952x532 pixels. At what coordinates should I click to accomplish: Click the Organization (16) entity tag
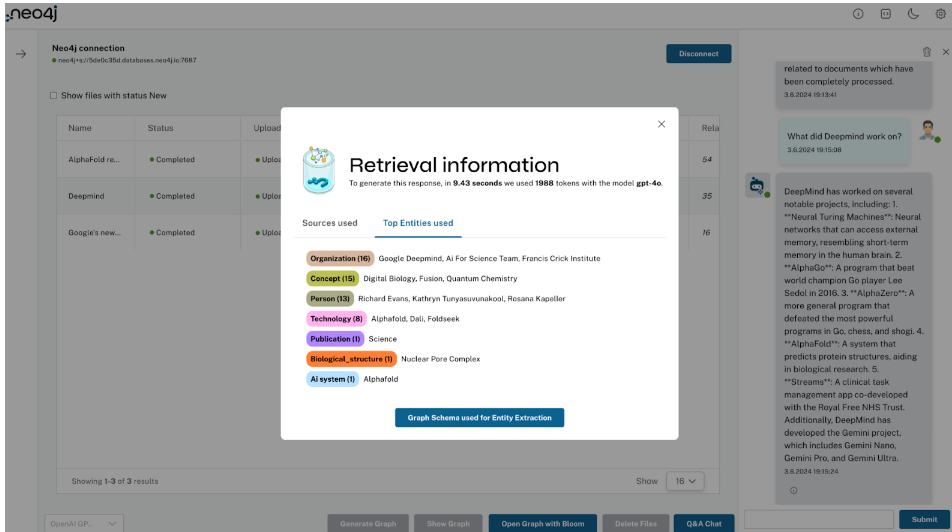340,258
